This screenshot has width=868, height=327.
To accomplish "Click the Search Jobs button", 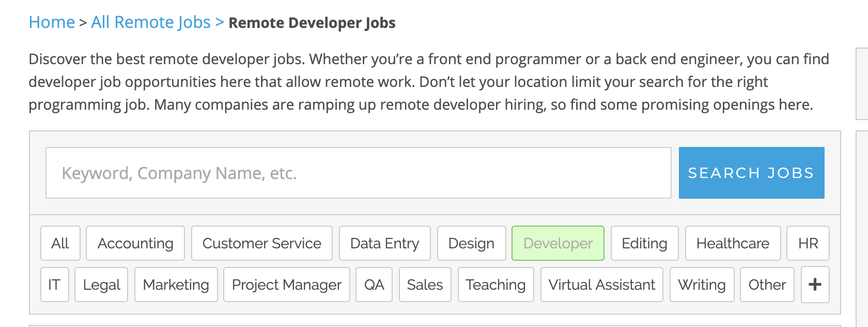I will point(751,173).
